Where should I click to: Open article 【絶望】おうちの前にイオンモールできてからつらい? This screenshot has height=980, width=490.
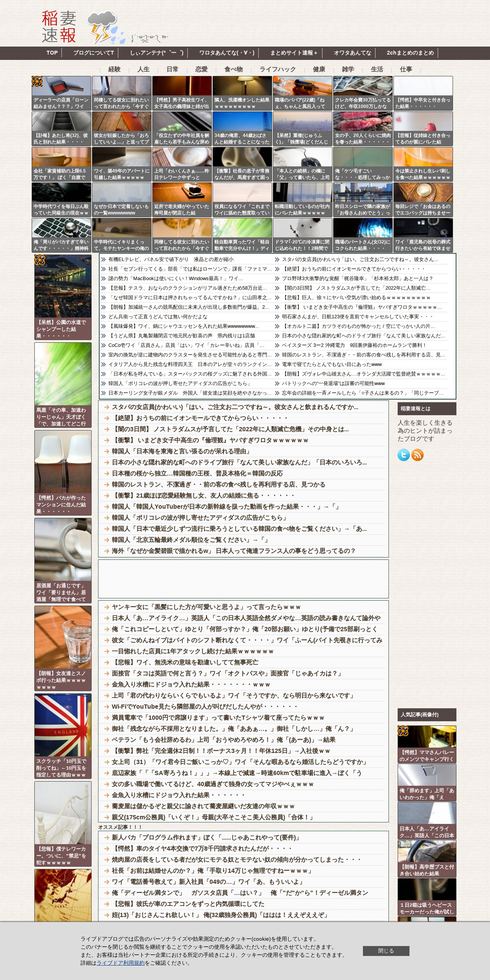tap(200, 418)
